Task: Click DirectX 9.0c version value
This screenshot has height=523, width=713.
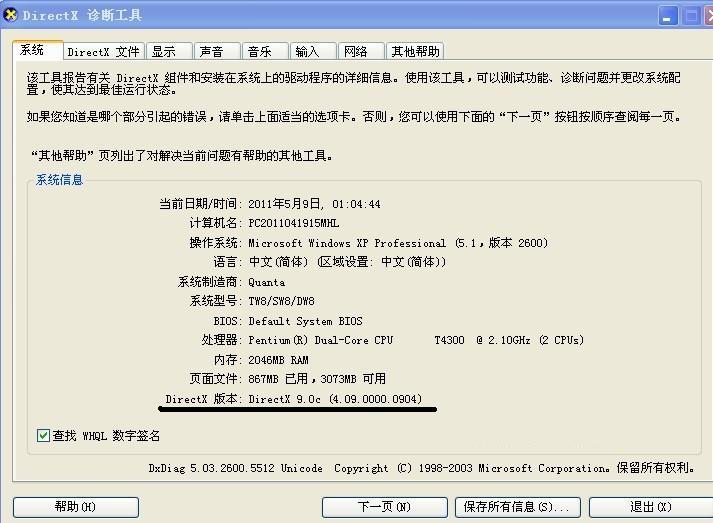Action: (x=335, y=399)
